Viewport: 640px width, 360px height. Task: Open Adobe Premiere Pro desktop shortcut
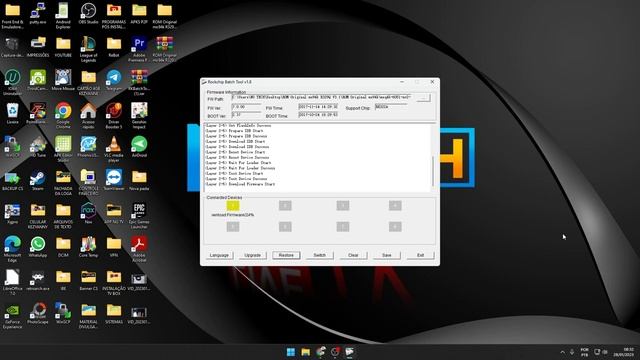[x=139, y=49]
